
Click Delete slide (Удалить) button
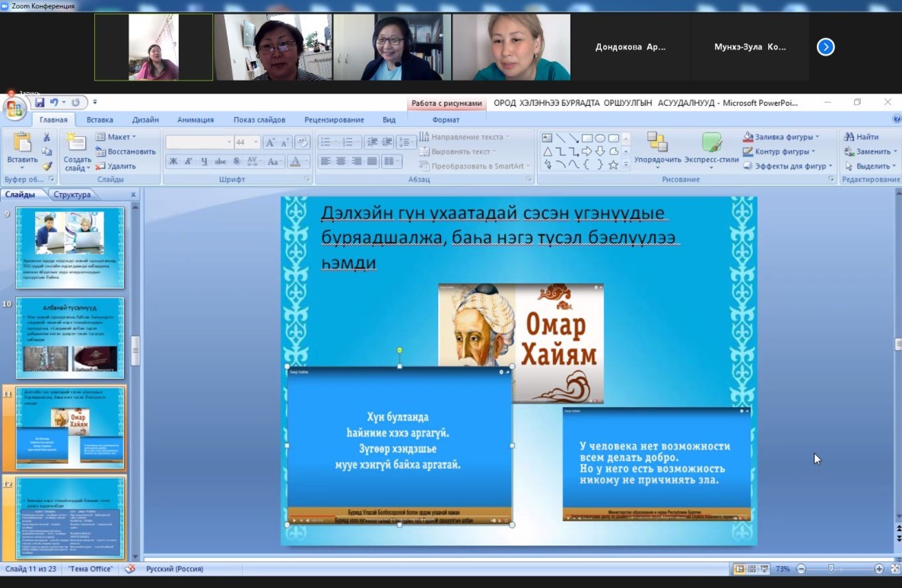[x=116, y=166]
